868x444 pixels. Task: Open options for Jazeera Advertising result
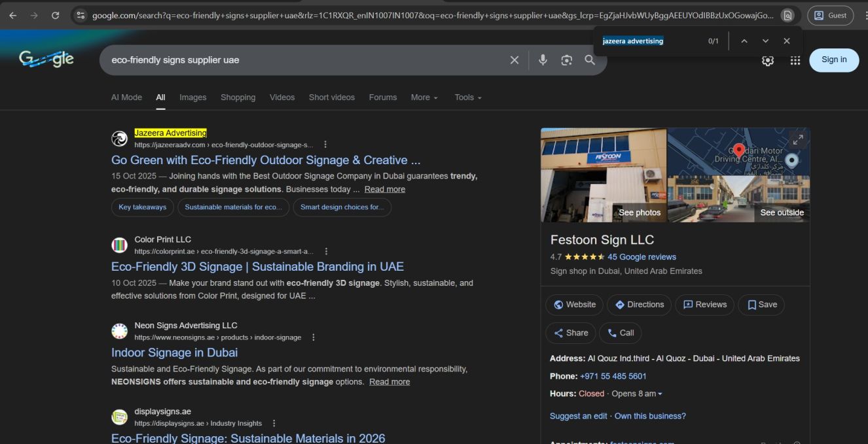pyautogui.click(x=325, y=145)
